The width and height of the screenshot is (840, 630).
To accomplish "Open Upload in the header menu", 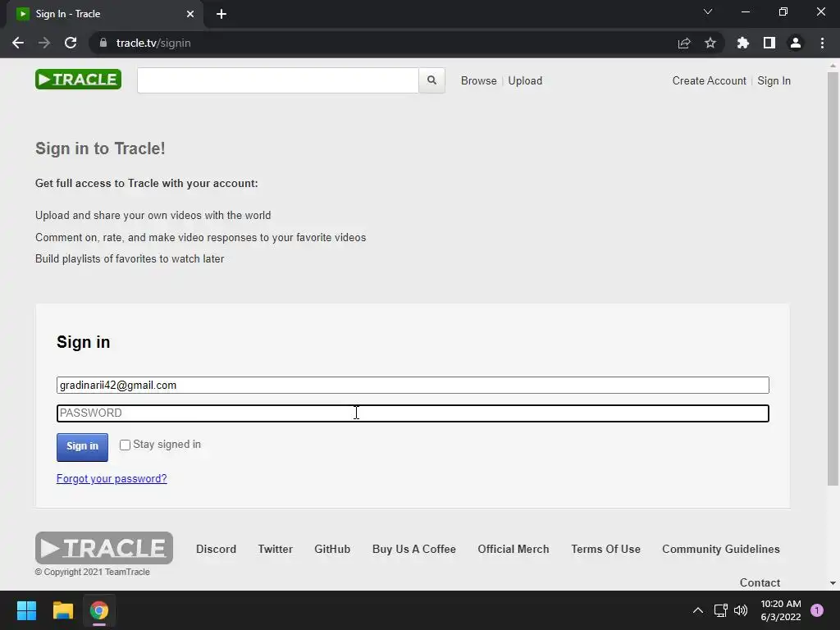I will pyautogui.click(x=525, y=80).
